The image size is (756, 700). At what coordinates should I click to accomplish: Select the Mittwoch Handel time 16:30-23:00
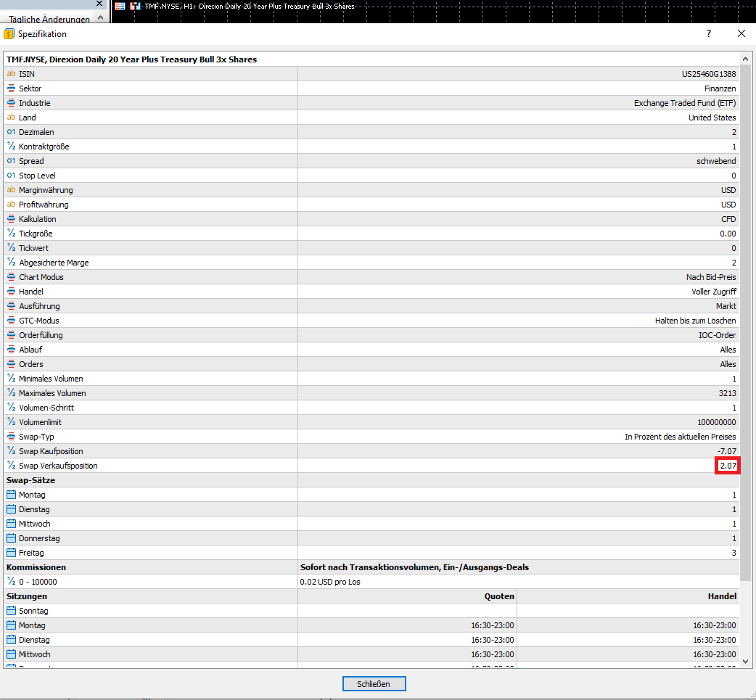(x=715, y=654)
